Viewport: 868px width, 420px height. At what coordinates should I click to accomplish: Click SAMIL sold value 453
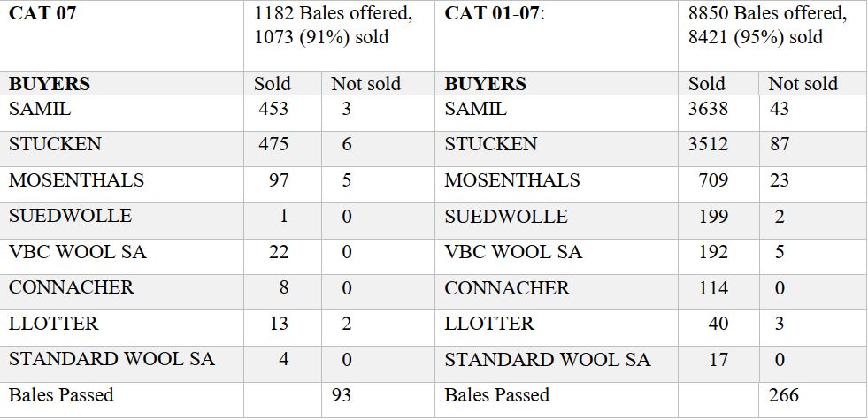click(273, 109)
